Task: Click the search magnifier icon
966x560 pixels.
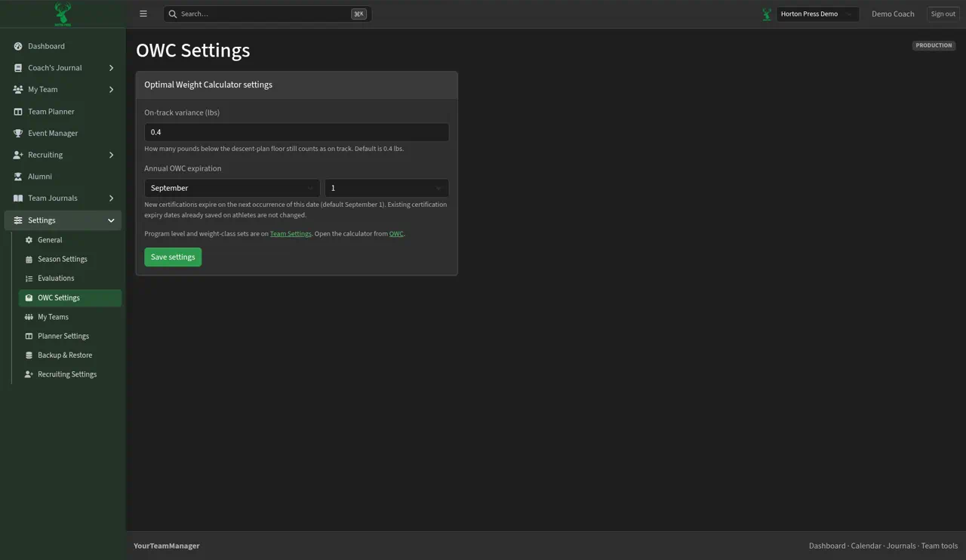Action: (x=173, y=14)
